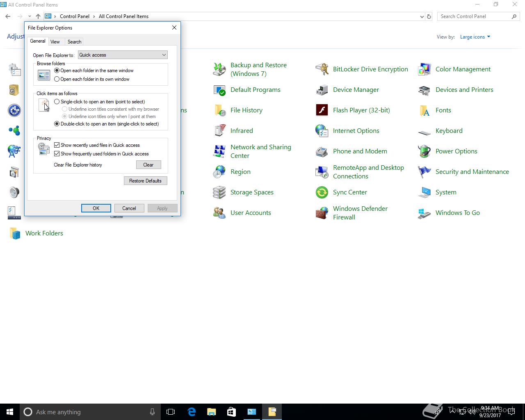Open the View by Large icons dropdown
Viewport: 525px width, 420px height.
tap(475, 37)
